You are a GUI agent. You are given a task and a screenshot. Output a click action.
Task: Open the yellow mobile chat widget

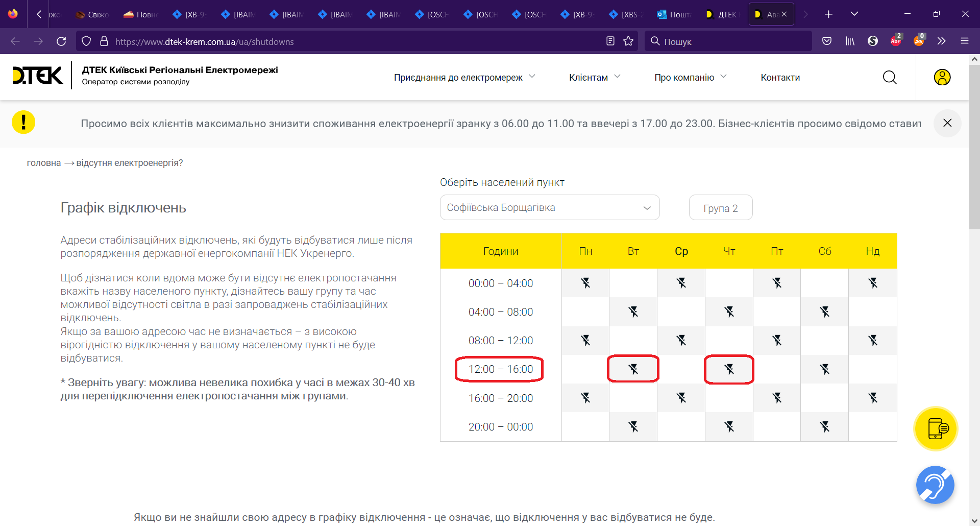(936, 428)
